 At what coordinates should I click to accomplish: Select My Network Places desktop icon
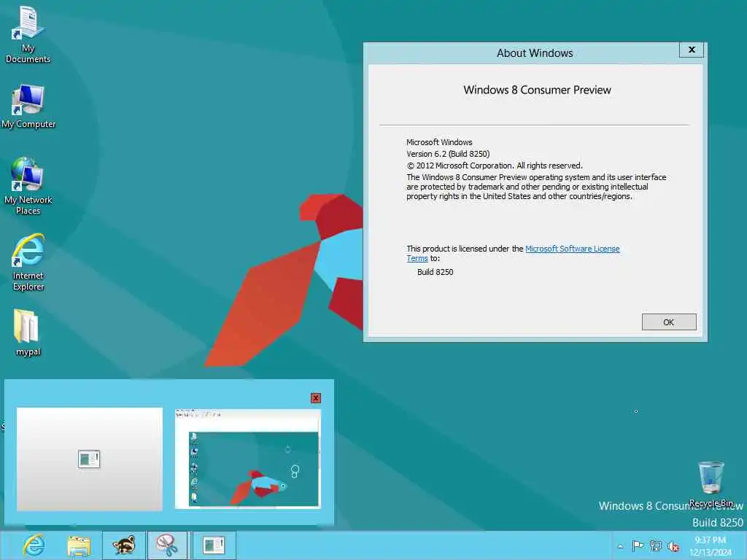pyautogui.click(x=28, y=186)
